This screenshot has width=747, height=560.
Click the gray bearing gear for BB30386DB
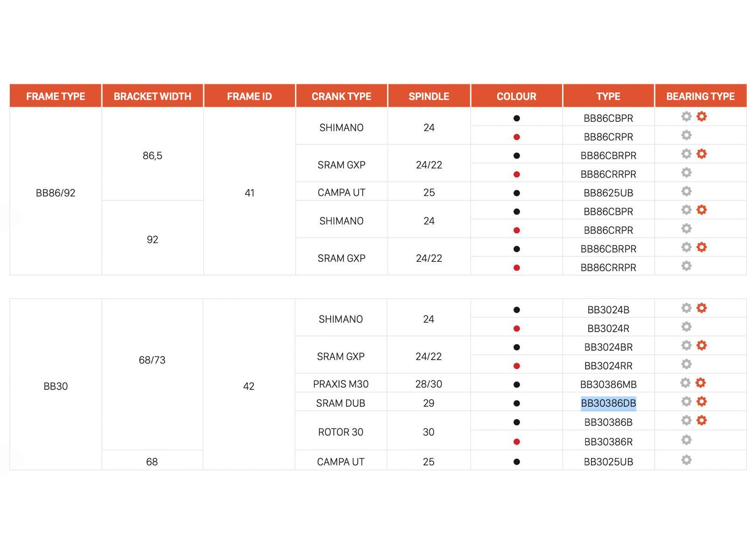[x=686, y=402]
